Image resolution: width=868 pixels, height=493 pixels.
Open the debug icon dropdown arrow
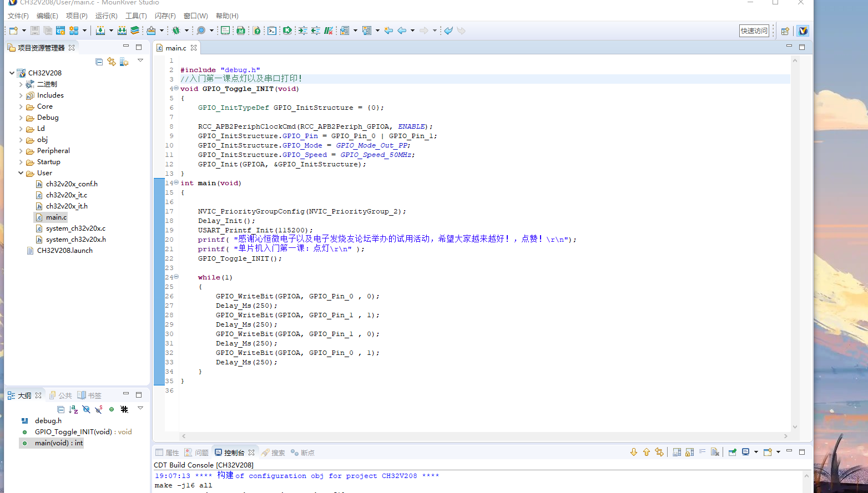coord(186,31)
